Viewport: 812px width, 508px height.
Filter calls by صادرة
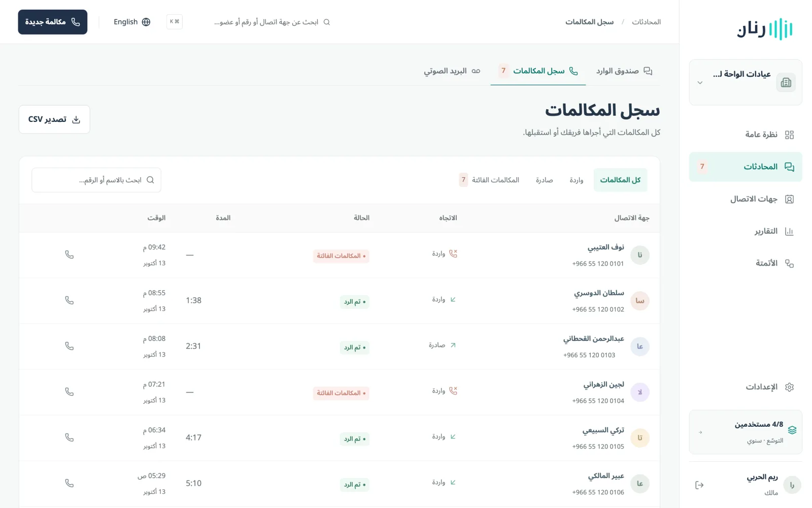tap(544, 180)
